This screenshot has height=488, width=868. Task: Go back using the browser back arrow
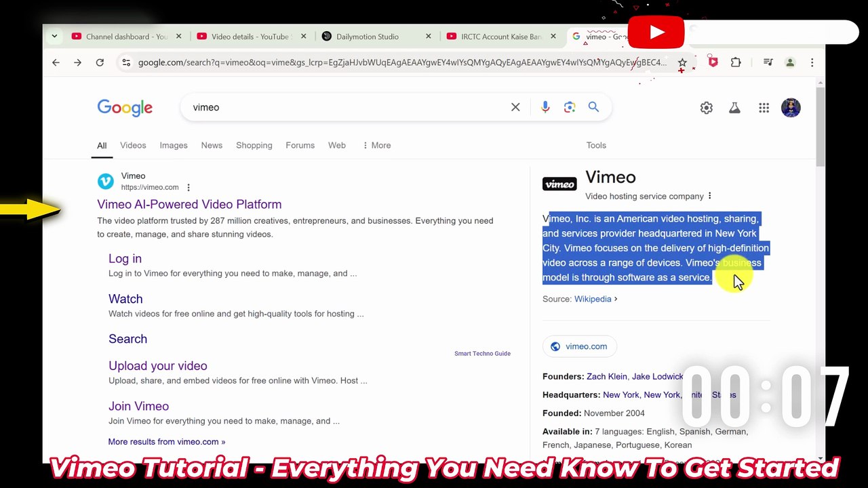click(x=56, y=62)
